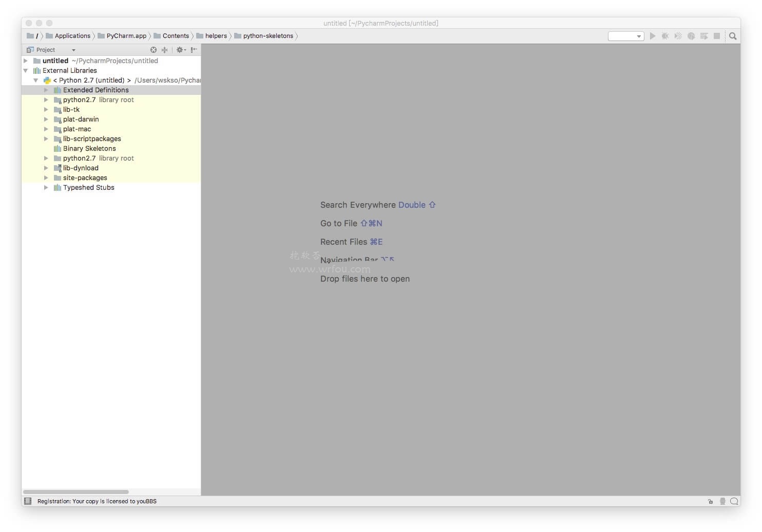762x532 pixels.
Task: Expand Extended Definitions node
Action: pyautogui.click(x=46, y=90)
